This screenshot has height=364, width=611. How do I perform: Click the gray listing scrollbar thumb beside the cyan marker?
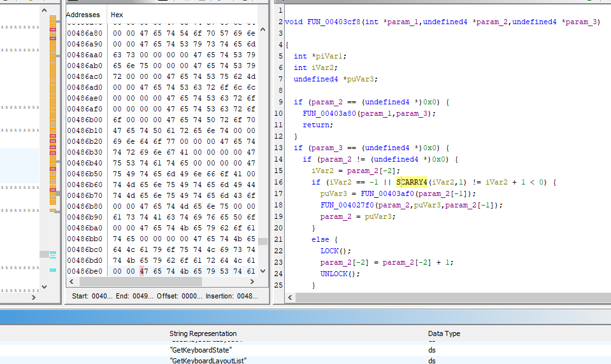[x=45, y=254]
